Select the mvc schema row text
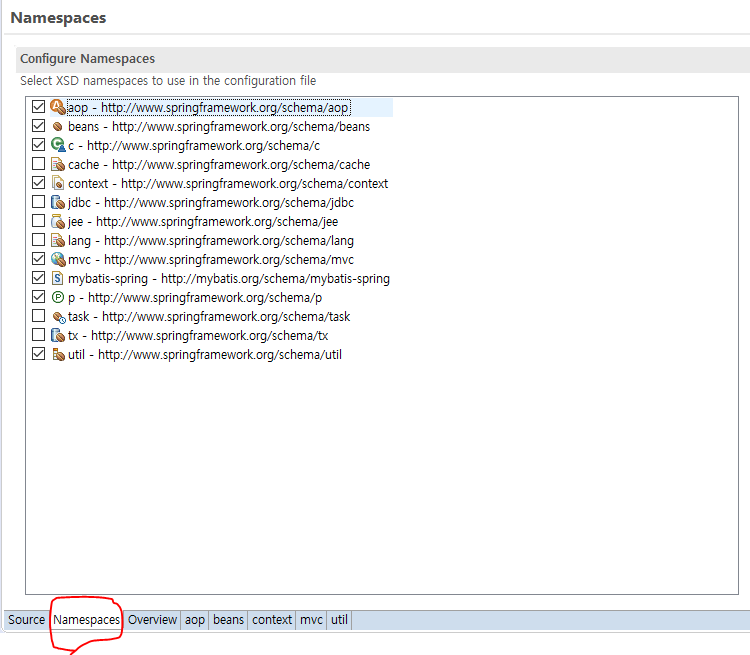The width and height of the screenshot is (750, 655). 211,260
